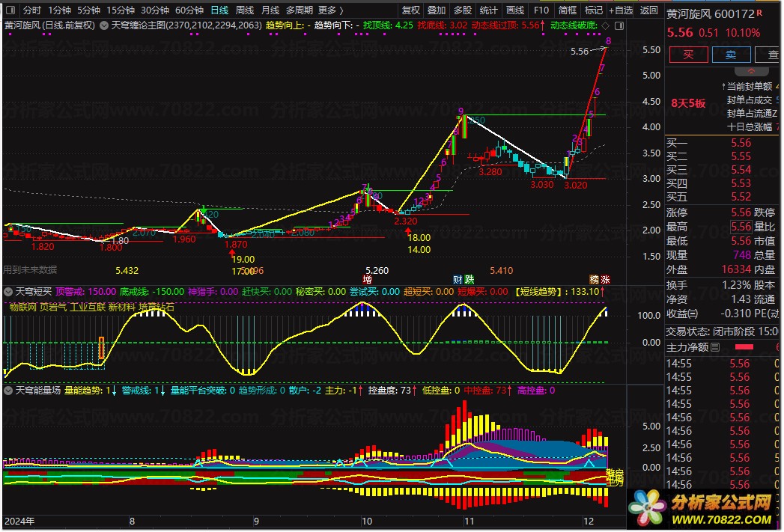The height and width of the screenshot is (532, 784).
Task: Add stock to watchlist with +自选
Action: coord(621,10)
